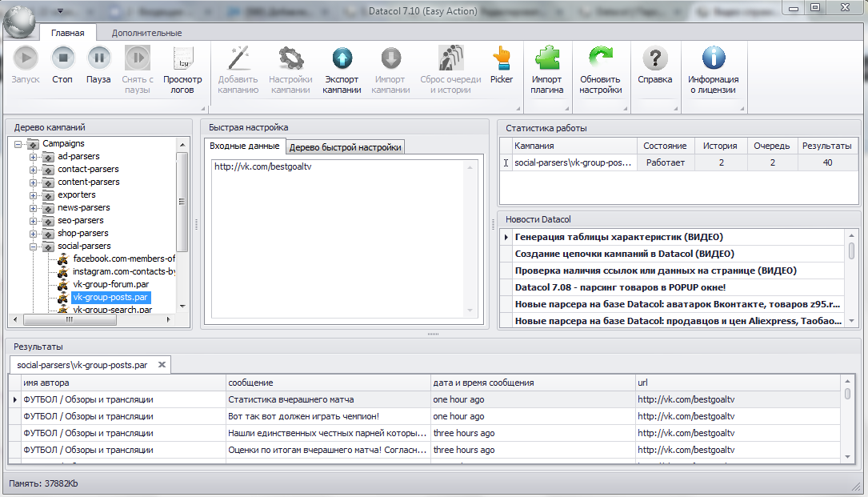This screenshot has height=497, width=868.
Task: Expand the content-parsers tree node
Action: [34, 182]
